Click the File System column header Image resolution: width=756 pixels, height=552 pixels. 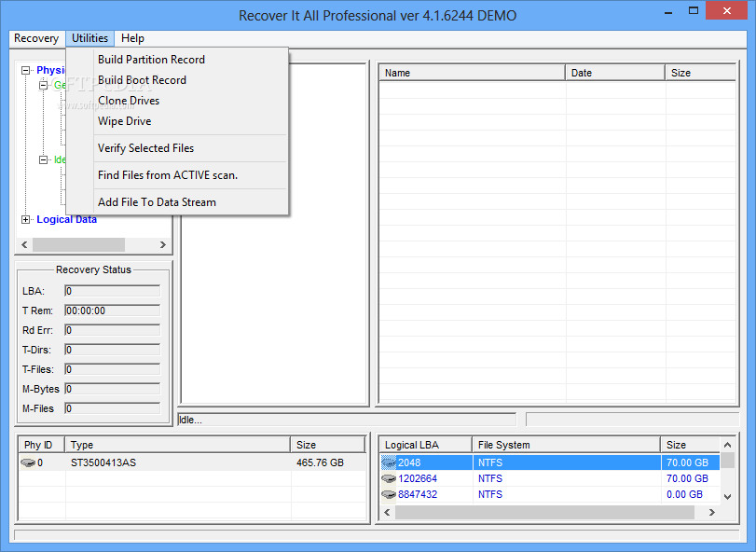567,445
